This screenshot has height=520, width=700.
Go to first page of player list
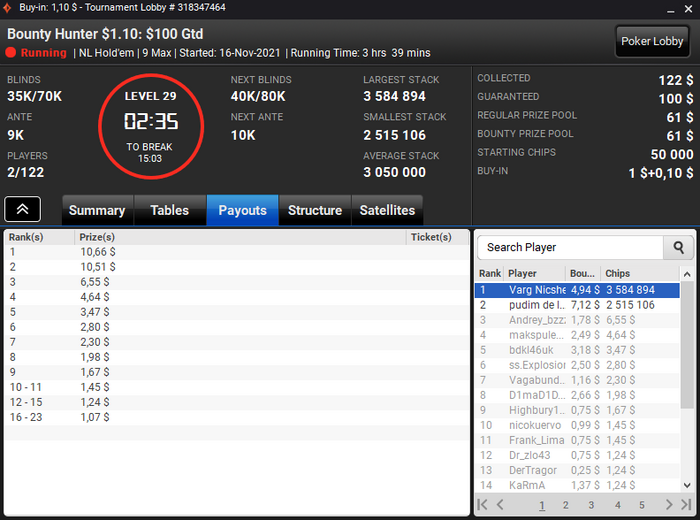pos(482,504)
